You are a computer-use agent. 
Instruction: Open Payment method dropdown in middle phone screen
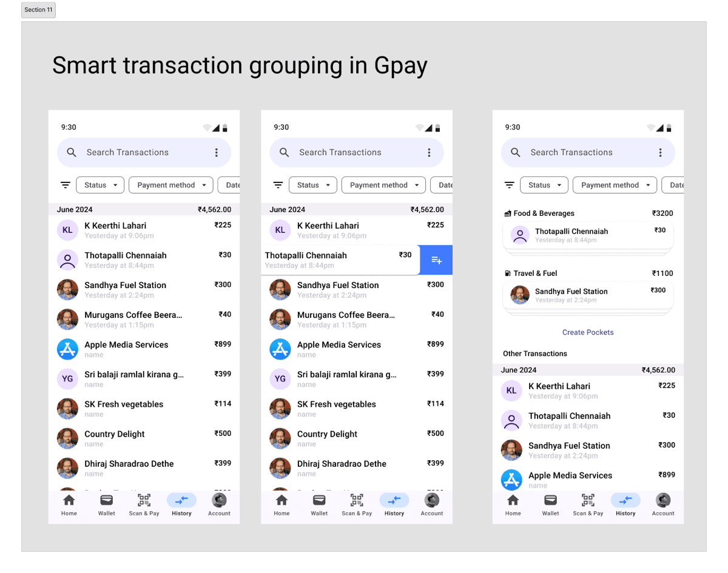(384, 185)
